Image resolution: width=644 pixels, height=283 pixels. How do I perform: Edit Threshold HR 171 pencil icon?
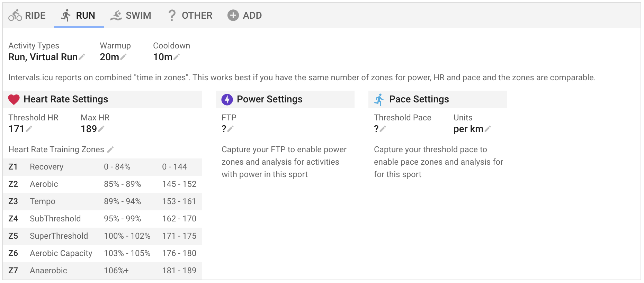(x=29, y=129)
